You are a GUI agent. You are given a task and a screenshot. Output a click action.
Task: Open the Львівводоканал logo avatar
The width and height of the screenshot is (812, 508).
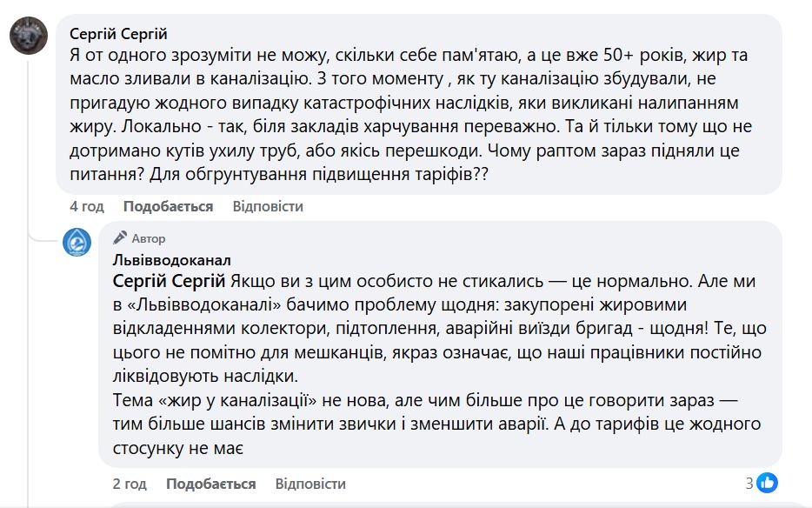pyautogui.click(x=77, y=241)
